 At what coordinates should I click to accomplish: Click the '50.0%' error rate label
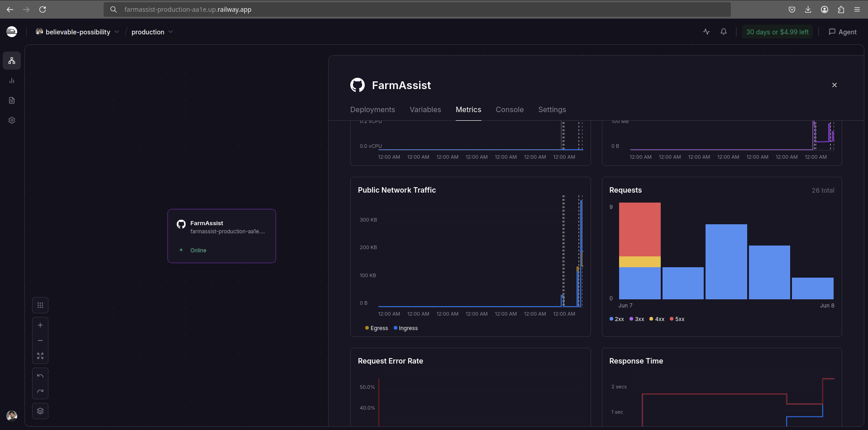coord(367,387)
